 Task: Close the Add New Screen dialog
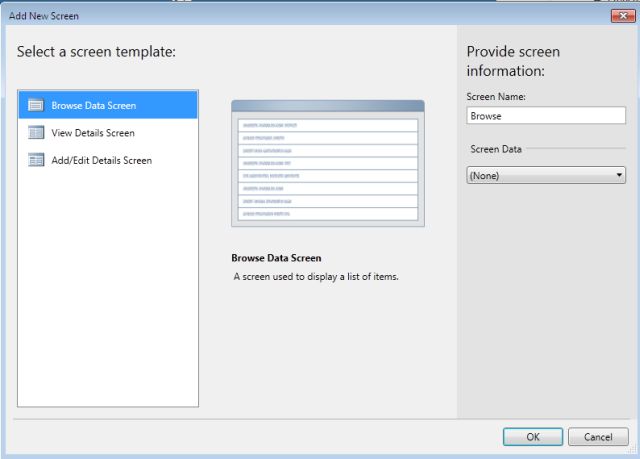click(623, 16)
